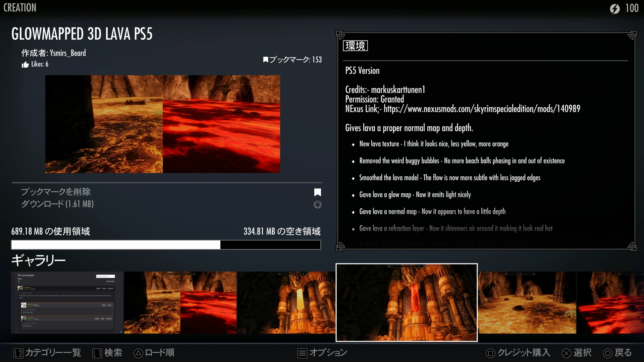Click the main lava preview image
Image resolution: width=644 pixels, height=362 pixels.
(163, 124)
